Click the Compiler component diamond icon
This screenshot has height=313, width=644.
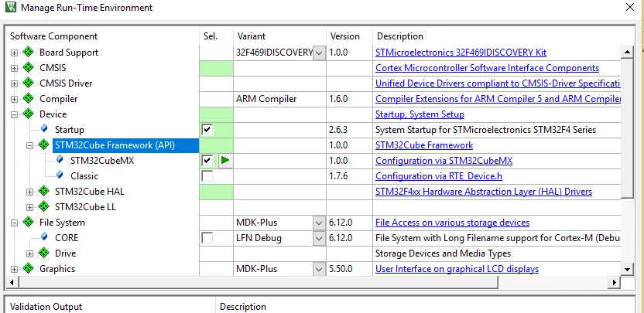tap(28, 98)
